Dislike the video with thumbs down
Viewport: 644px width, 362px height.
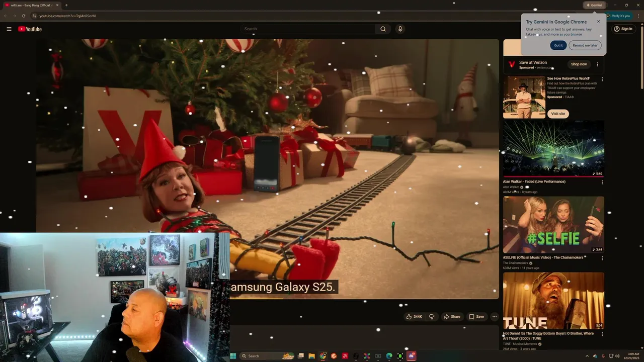[x=432, y=317]
